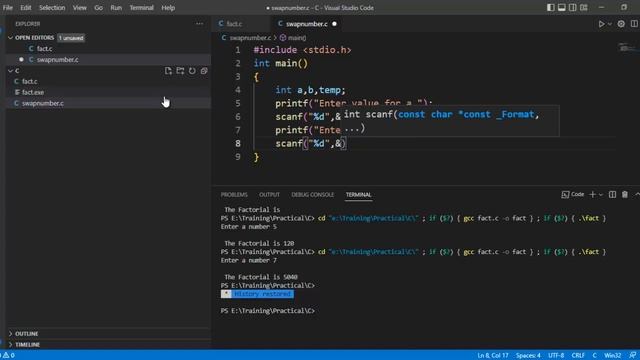This screenshot has width=640, height=360.
Task: Toggle the bottom panel layout icon
Action: [x=562, y=7]
